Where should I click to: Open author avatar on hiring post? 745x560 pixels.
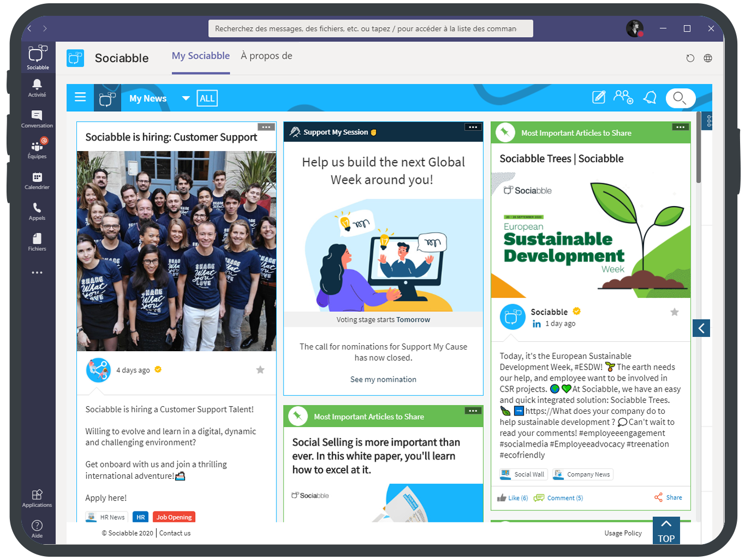(x=98, y=370)
